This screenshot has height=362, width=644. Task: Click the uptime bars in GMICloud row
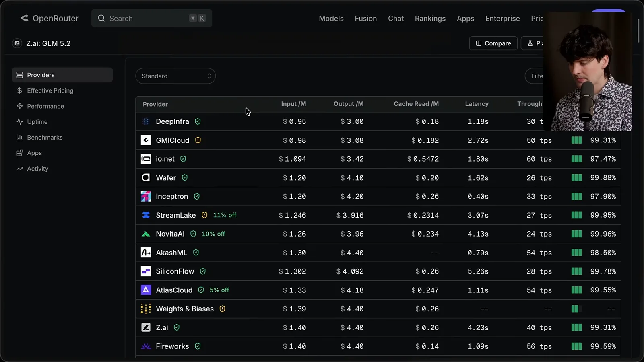point(576,140)
